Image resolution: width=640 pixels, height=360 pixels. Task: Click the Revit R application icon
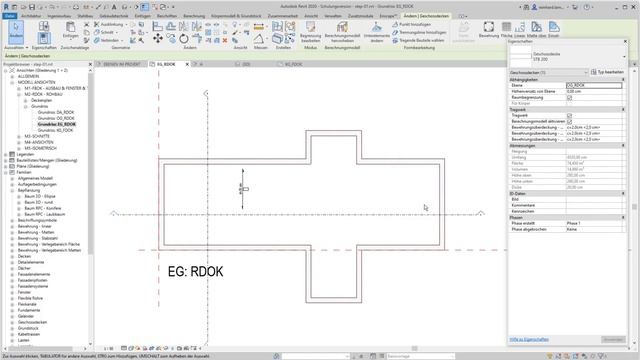[6, 7]
